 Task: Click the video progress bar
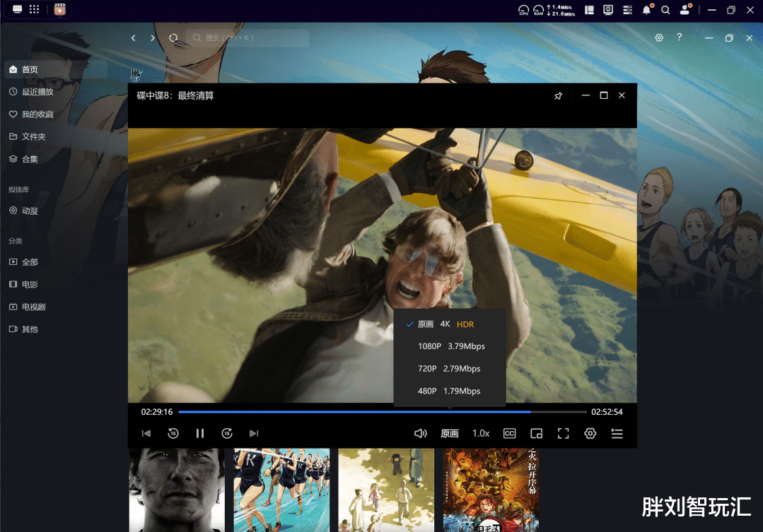tap(382, 411)
